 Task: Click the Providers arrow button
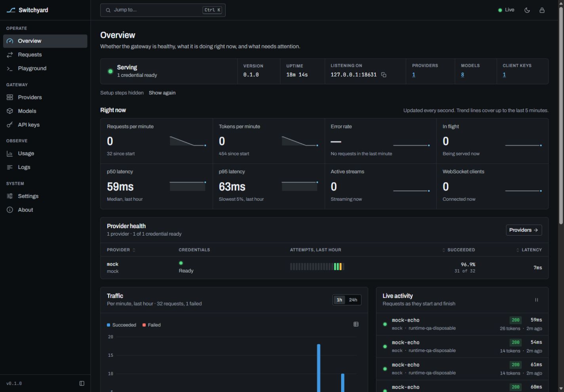(x=524, y=230)
